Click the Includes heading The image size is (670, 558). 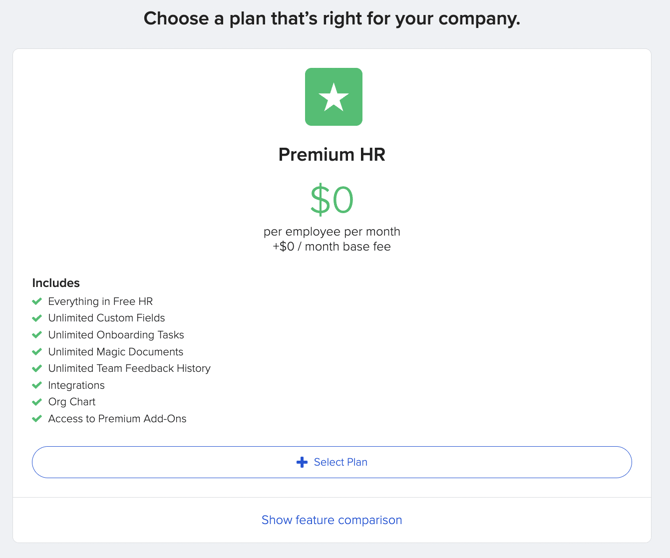click(56, 283)
